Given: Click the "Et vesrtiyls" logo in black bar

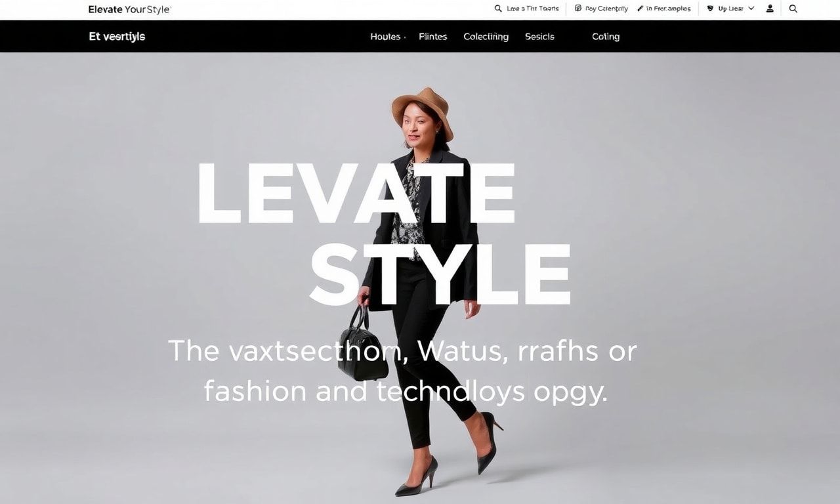Looking at the screenshot, I should point(117,37).
